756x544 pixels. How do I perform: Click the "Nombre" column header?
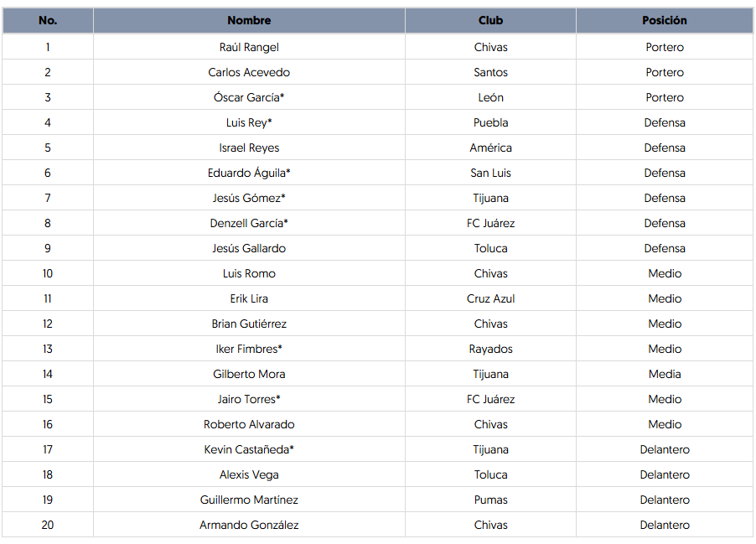click(249, 20)
